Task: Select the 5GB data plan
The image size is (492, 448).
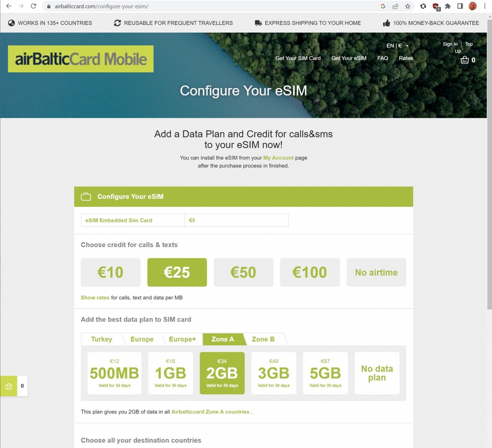Action: coord(325,373)
